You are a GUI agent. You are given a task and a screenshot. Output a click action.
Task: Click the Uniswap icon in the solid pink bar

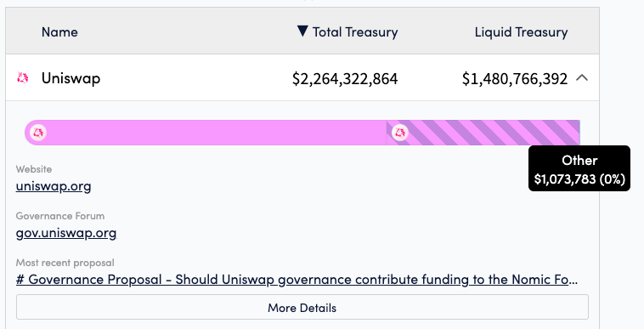tap(38, 133)
